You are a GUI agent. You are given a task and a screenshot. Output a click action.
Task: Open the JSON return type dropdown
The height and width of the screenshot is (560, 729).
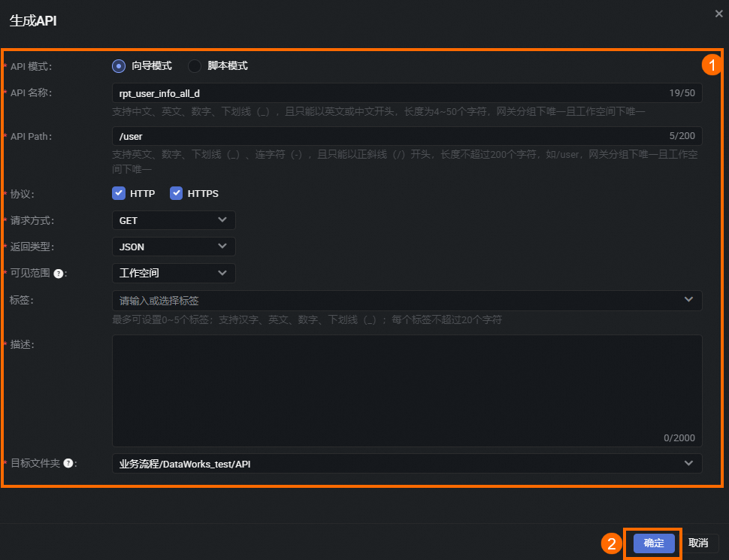pyautogui.click(x=174, y=247)
